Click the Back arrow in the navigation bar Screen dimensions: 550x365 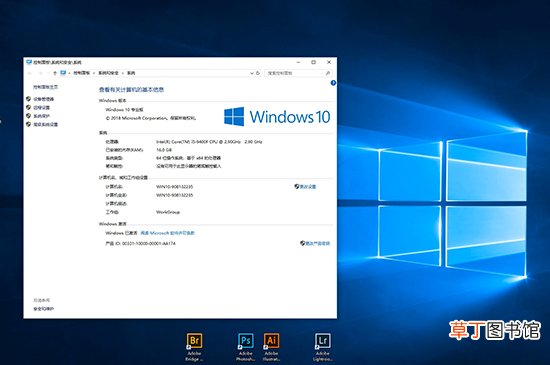30,73
